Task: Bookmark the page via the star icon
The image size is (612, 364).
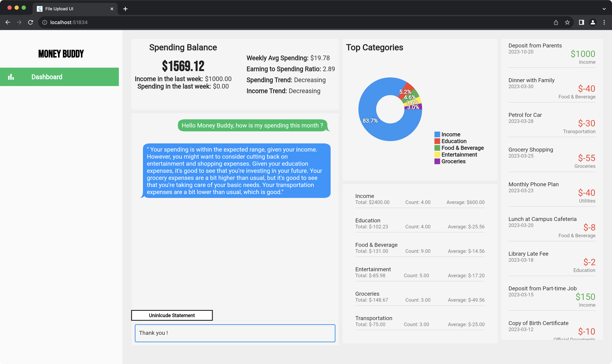Action: pos(567,22)
